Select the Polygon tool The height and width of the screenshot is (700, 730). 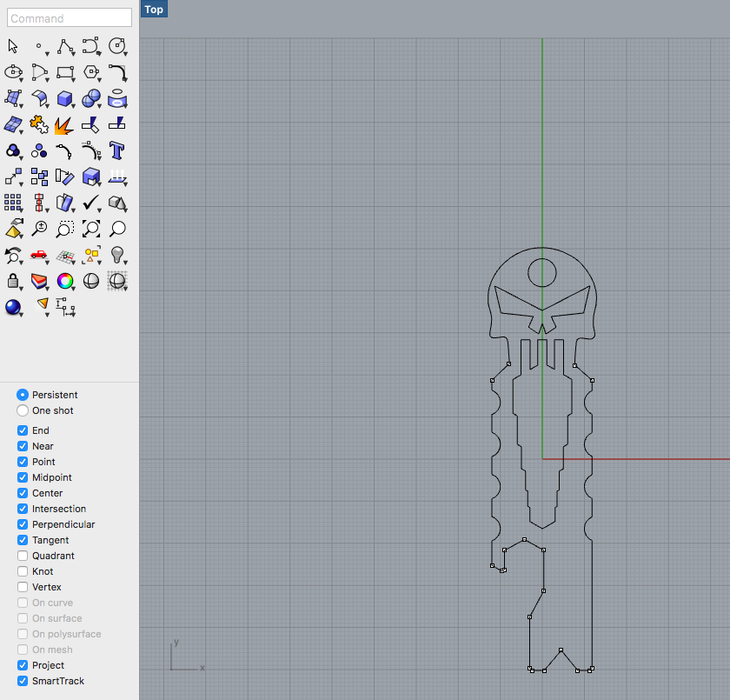(x=90, y=72)
